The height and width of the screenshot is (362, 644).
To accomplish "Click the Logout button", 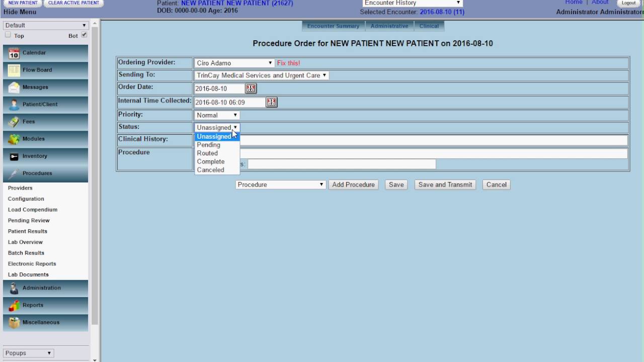I will pos(629,3).
